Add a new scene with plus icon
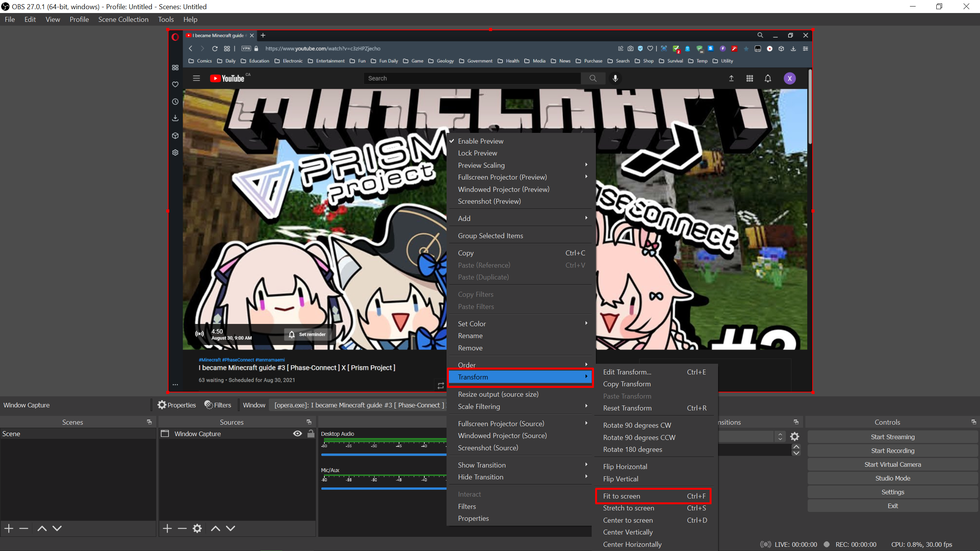The height and width of the screenshot is (551, 980). pos(9,529)
